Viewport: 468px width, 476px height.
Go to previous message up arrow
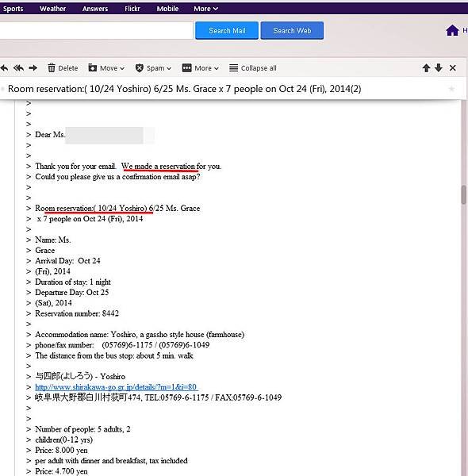click(426, 68)
